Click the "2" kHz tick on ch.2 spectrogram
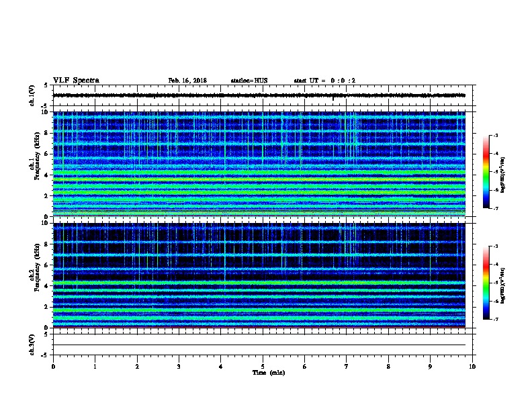Screen dimensions: 532x411 pyautogui.click(x=46, y=307)
